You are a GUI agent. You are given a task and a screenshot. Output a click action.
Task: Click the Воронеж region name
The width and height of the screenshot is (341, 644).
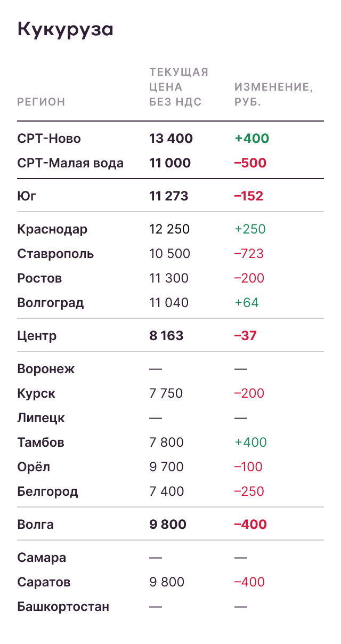click(x=46, y=369)
